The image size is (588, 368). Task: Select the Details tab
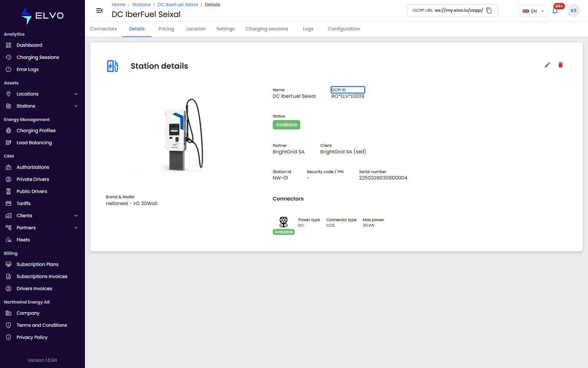coord(137,29)
